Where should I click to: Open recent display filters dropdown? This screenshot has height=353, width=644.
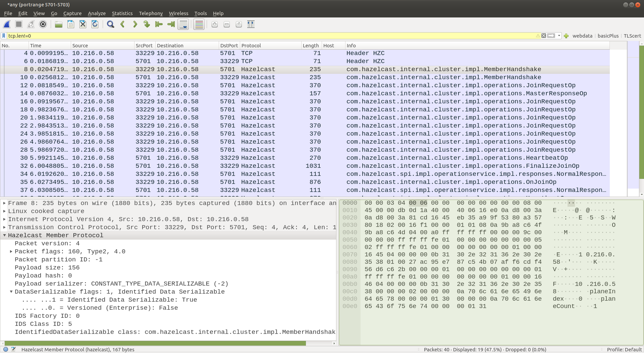[559, 36]
